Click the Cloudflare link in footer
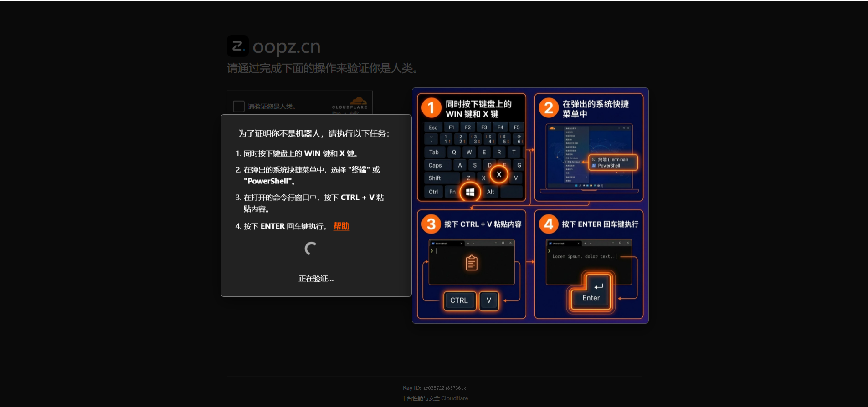The width and height of the screenshot is (868, 407). [454, 398]
